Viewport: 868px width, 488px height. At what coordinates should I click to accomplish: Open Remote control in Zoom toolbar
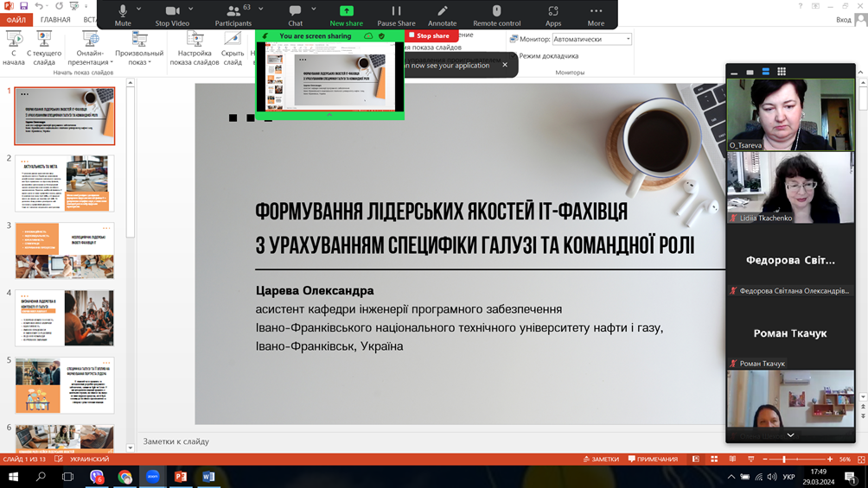(x=496, y=14)
